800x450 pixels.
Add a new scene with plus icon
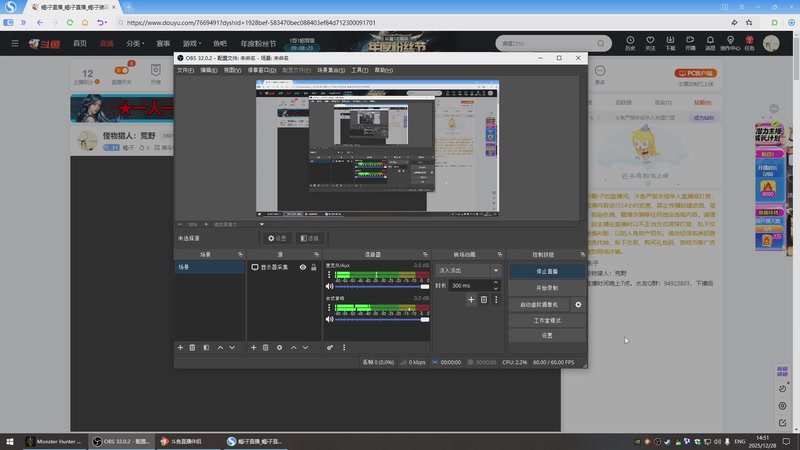tap(180, 347)
